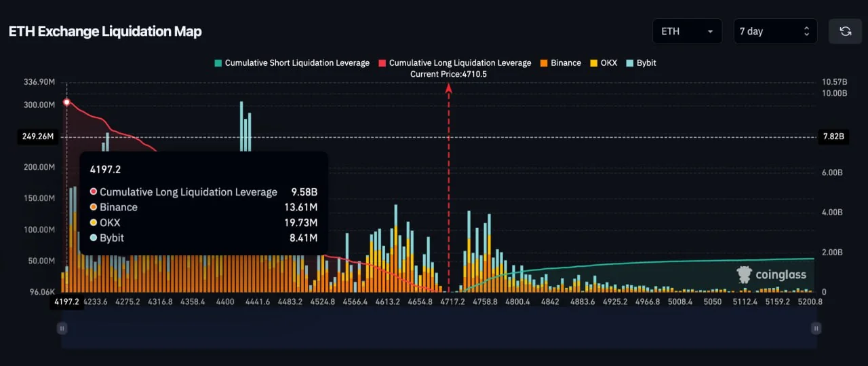868x366 pixels.
Task: Click the coinglass watermark logo
Action: tap(772, 274)
